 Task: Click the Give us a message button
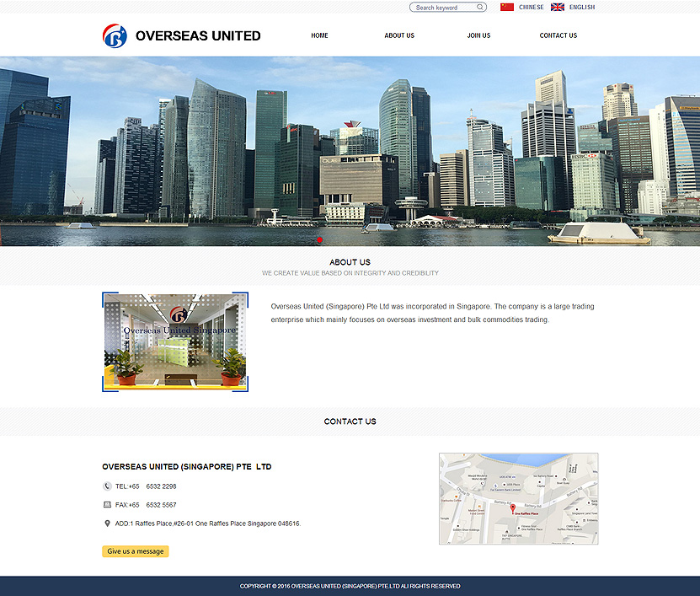136,551
